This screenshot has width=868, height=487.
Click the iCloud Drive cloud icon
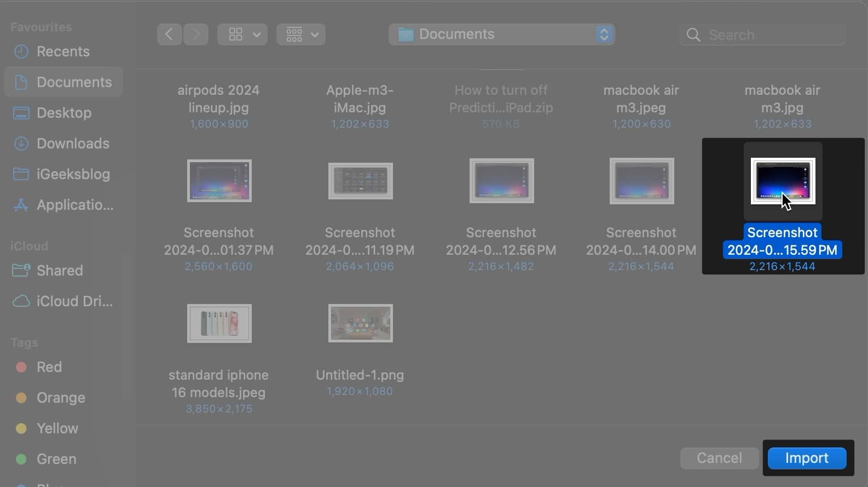point(21,301)
